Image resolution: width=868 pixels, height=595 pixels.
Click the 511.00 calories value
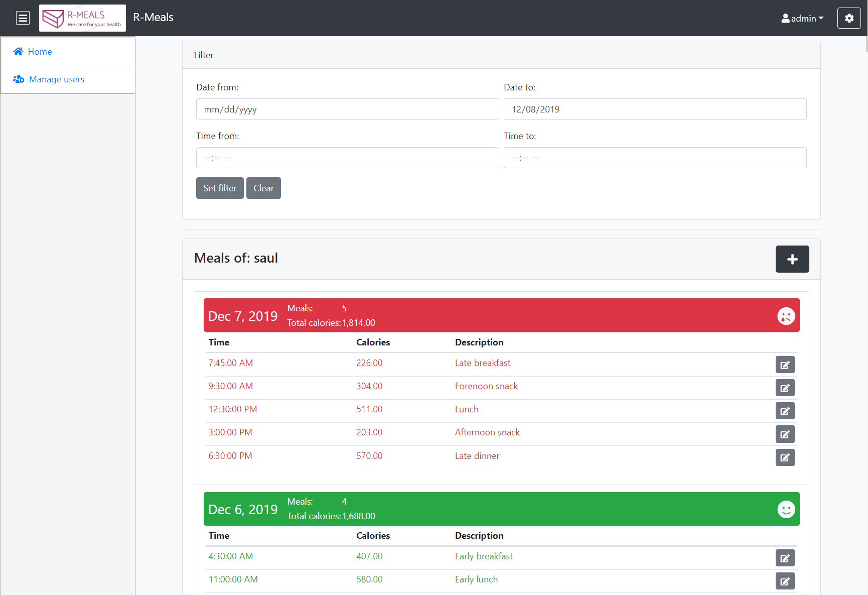coord(369,409)
